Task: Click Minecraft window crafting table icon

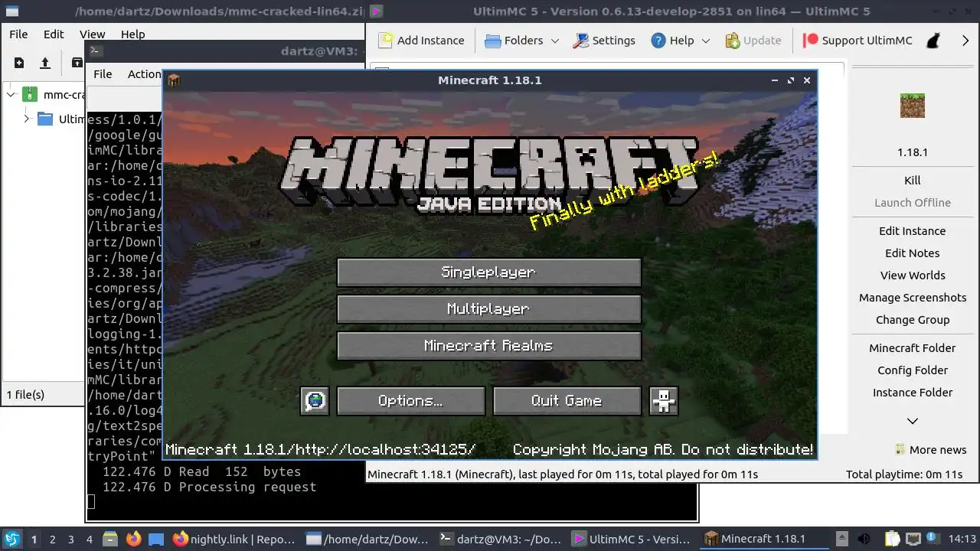Action: [174, 80]
